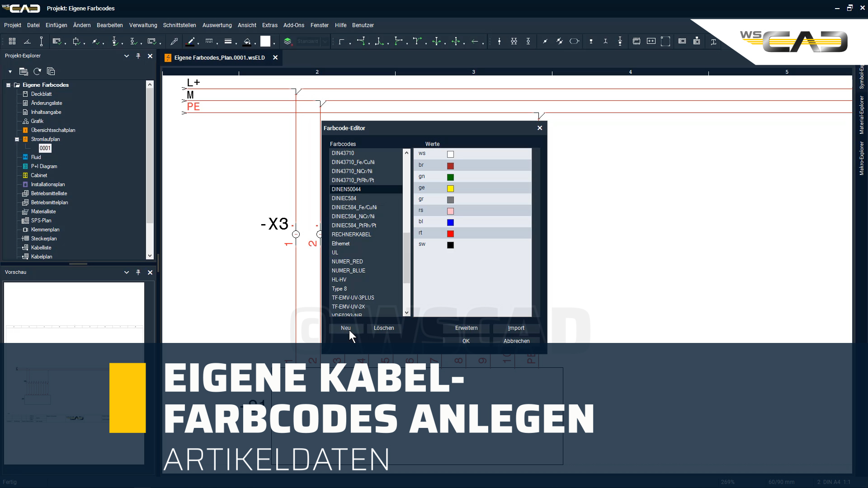Select the angle measurement tool

[x=27, y=41]
